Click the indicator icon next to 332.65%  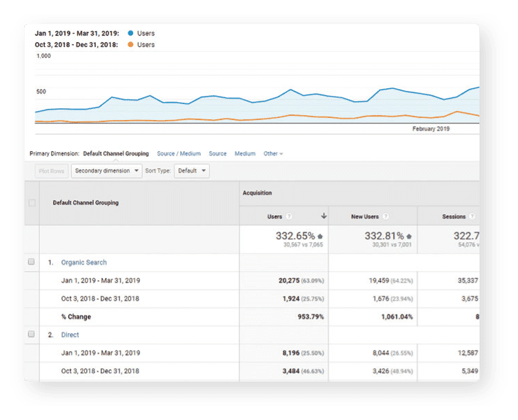[x=319, y=236]
